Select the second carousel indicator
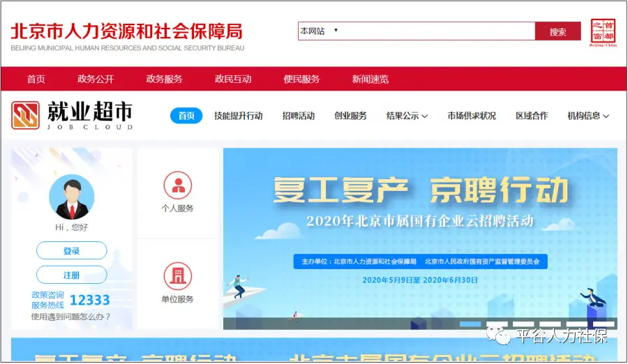This screenshot has height=364, width=628. point(497,324)
